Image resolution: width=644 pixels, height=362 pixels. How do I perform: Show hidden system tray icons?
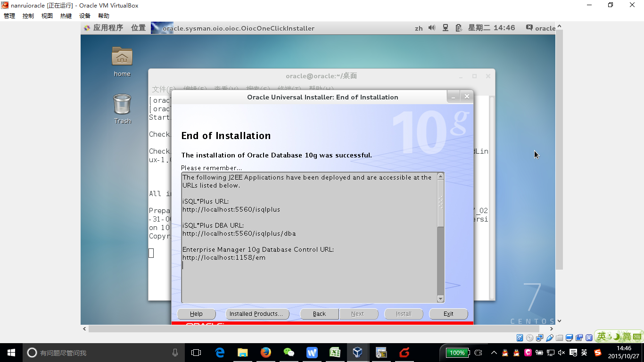(494, 353)
